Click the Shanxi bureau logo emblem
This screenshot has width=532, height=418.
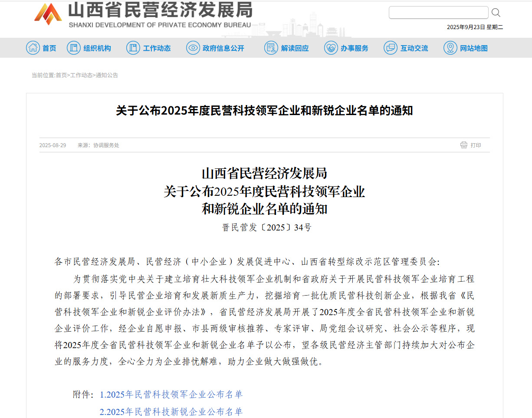coord(48,14)
